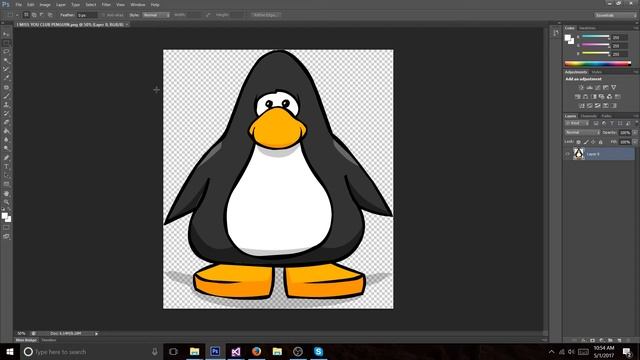Select the Move tool
Image resolution: width=640 pixels, height=360 pixels.
pyautogui.click(x=6, y=34)
